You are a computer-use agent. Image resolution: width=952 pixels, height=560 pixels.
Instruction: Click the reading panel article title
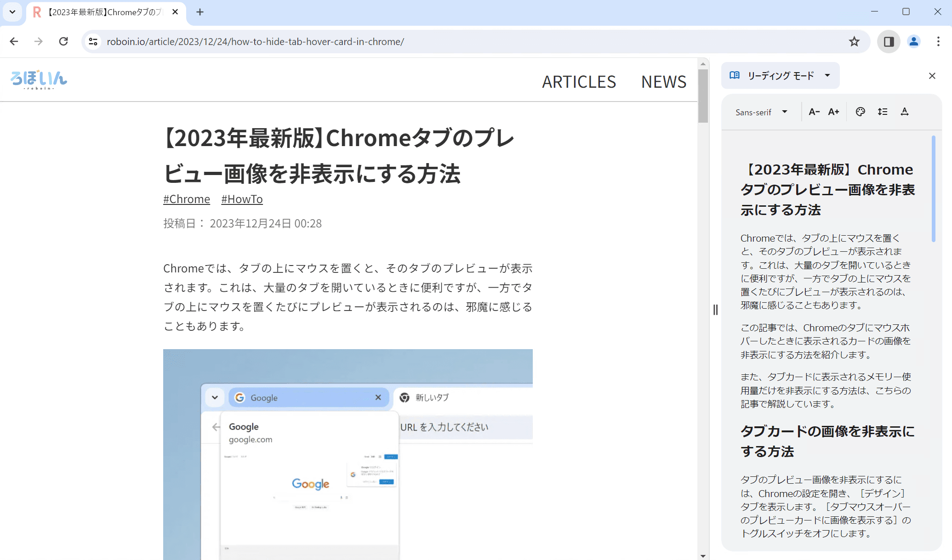coord(827,189)
